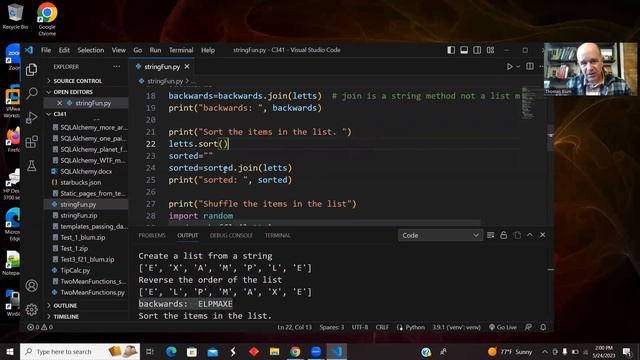This screenshot has width=640, height=360.
Task: Switch to the Problems tab
Action: [152, 236]
